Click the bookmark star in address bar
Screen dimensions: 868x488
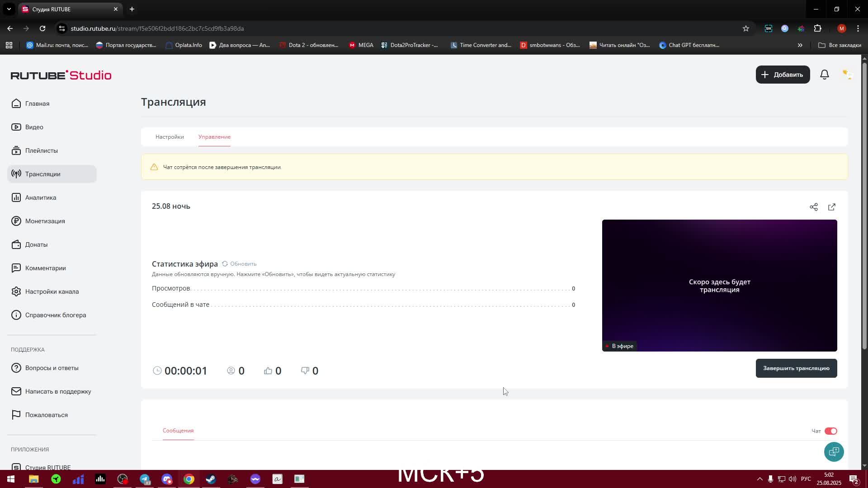click(x=745, y=28)
